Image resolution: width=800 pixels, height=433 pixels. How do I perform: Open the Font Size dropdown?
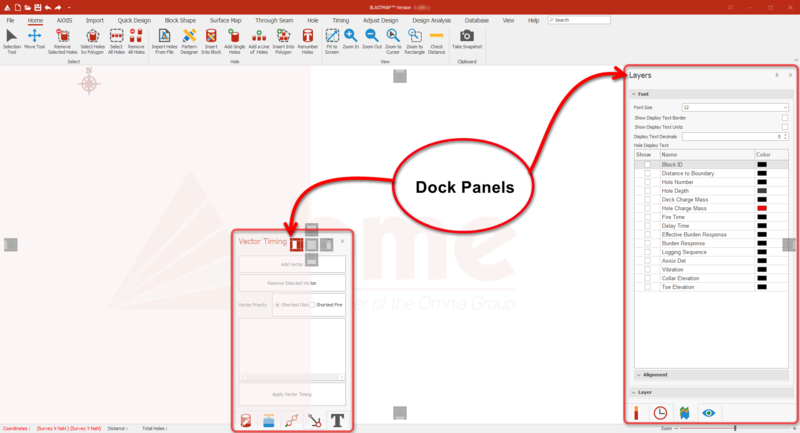735,107
